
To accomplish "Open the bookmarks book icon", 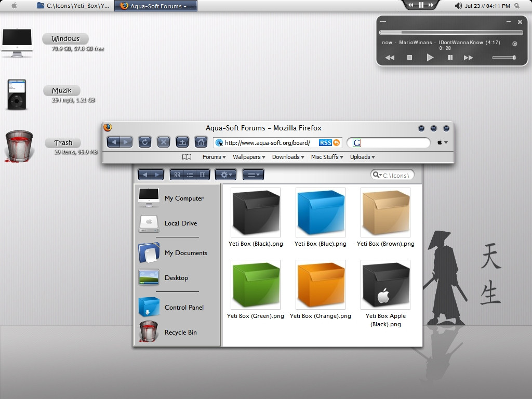I will tap(187, 157).
